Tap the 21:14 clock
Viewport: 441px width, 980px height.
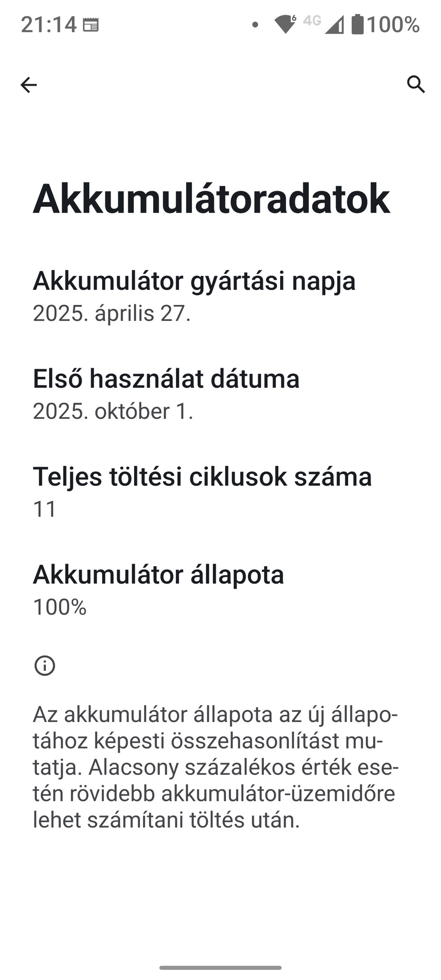(48, 24)
